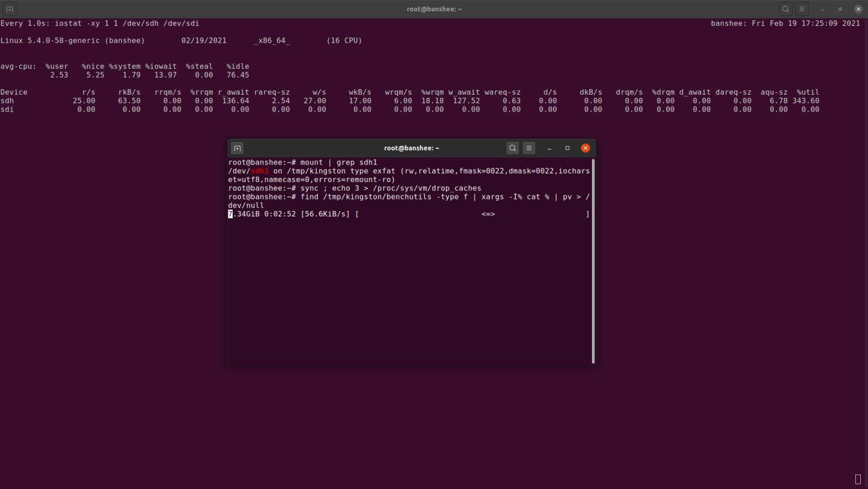Click the pv progress indicator arrow
This screenshot has width=868, height=489.
pyautogui.click(x=488, y=214)
